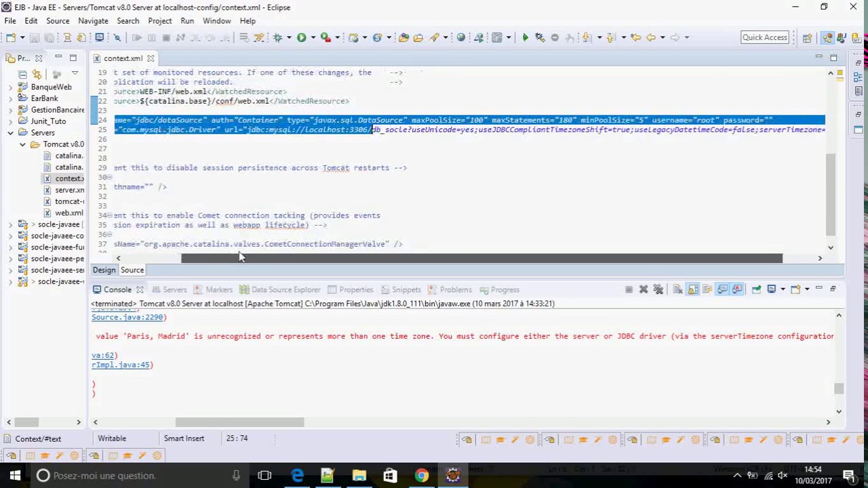Open the File menu

pyautogui.click(x=10, y=21)
